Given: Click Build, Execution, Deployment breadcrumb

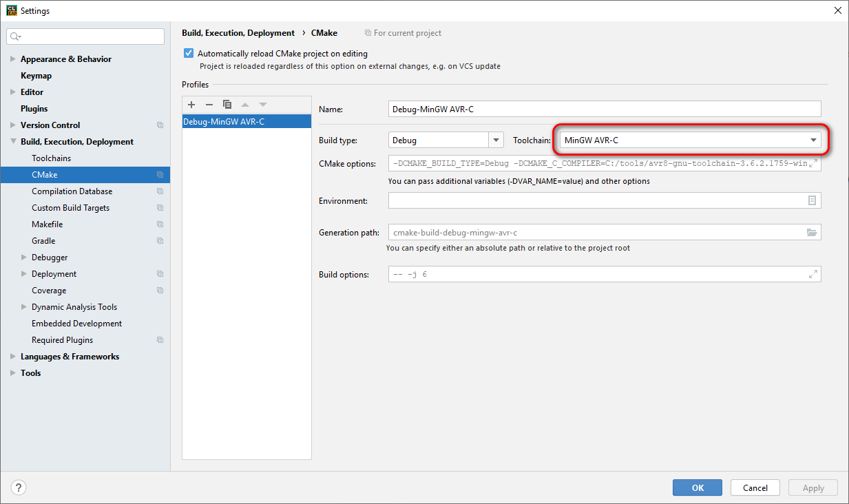Looking at the screenshot, I should click(x=238, y=33).
